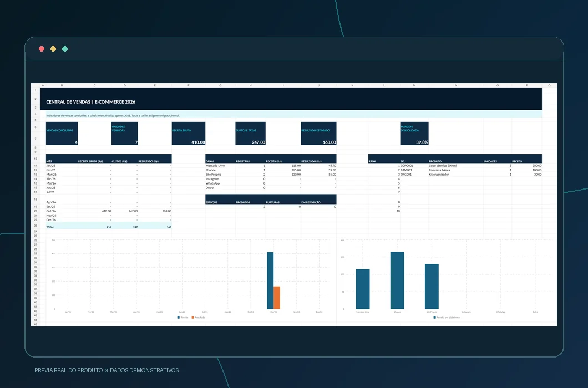The height and width of the screenshot is (388, 588).
Task: Select the Outro channel cell
Action: pyautogui.click(x=210, y=188)
